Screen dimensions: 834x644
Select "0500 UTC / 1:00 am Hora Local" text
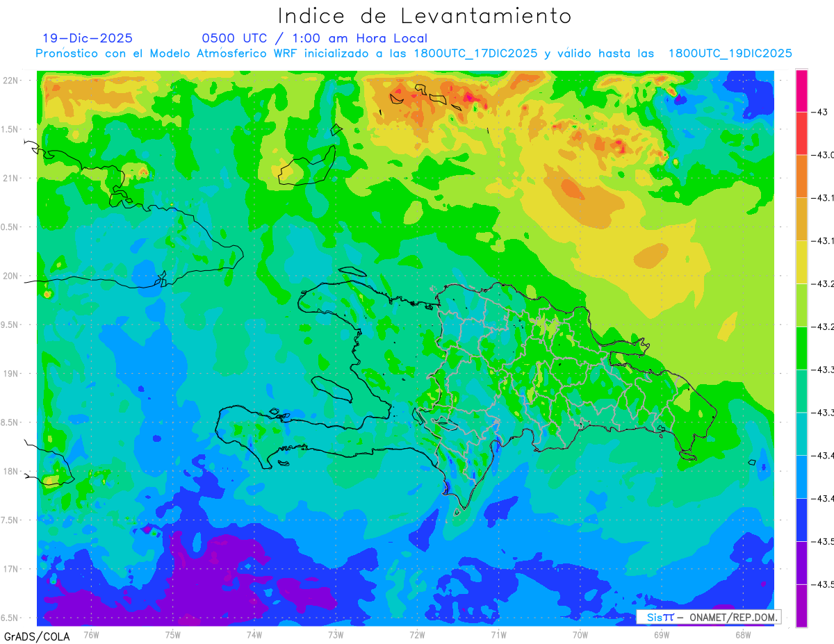[315, 38]
